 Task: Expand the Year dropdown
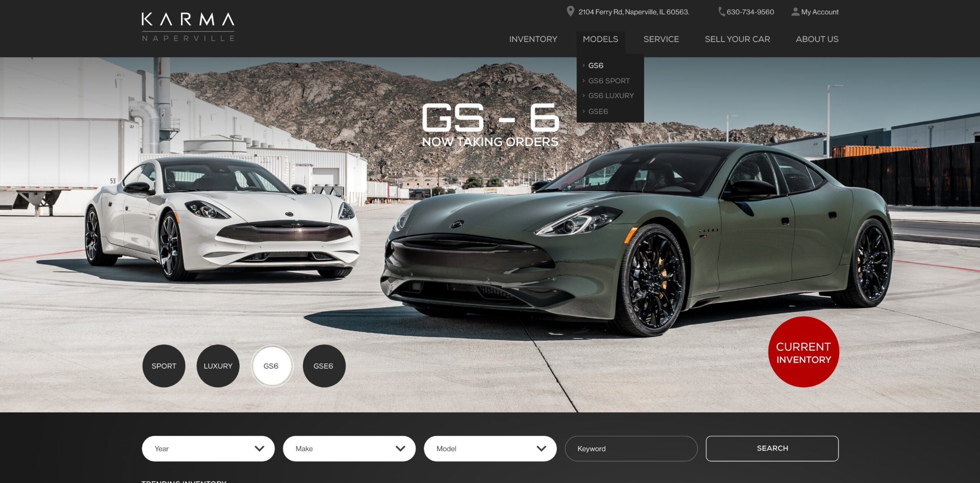click(x=208, y=449)
